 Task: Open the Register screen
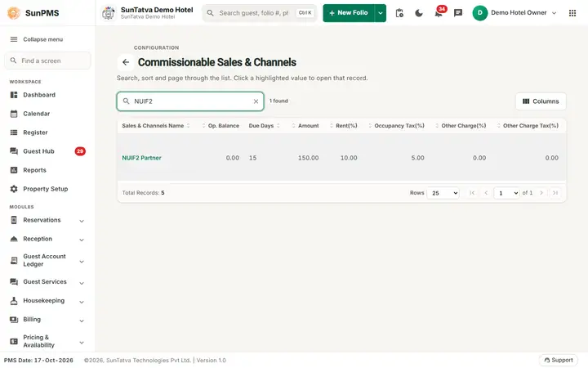[x=47, y=132]
